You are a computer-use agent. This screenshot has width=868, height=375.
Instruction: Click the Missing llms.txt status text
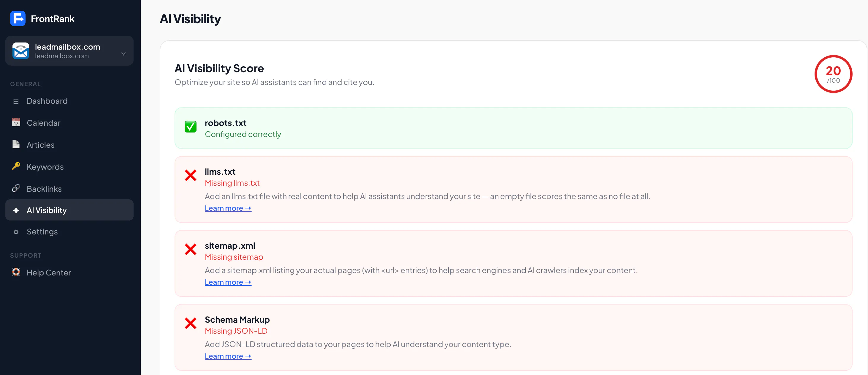click(232, 183)
